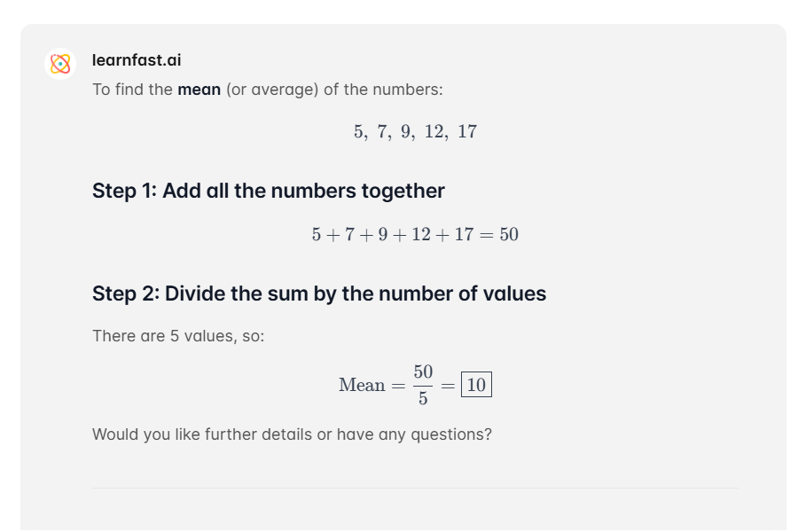The width and height of the screenshot is (798, 532).
Task: Click the "Would you like further details" question
Action: 292,434
